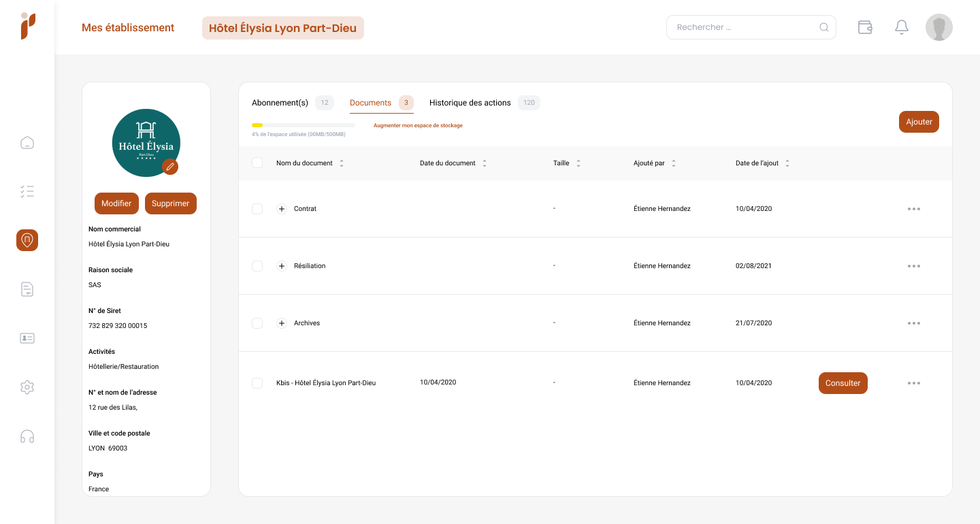Click the Hôtel Élysia logo image
Screen dimensions: 980x524
tap(146, 143)
